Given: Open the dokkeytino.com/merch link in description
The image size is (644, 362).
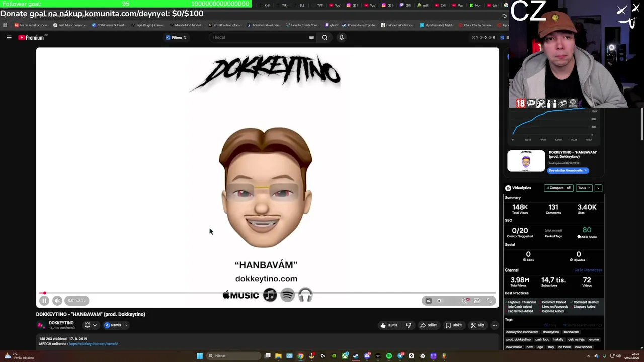Looking at the screenshot, I should [93, 344].
